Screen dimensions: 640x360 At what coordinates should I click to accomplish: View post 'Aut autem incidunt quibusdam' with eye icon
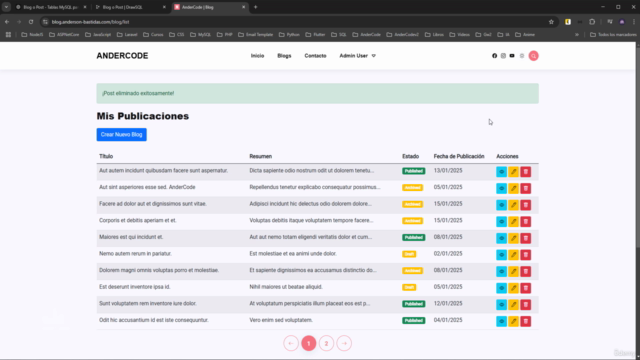[501, 172]
